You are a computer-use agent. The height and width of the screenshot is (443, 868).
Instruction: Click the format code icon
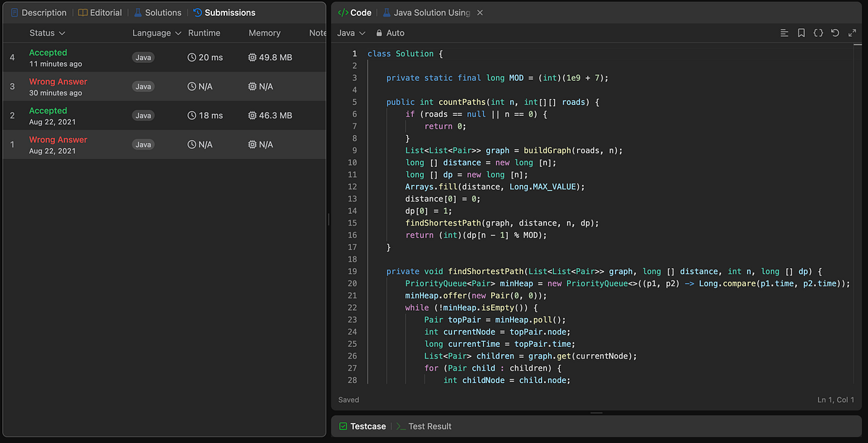785,33
